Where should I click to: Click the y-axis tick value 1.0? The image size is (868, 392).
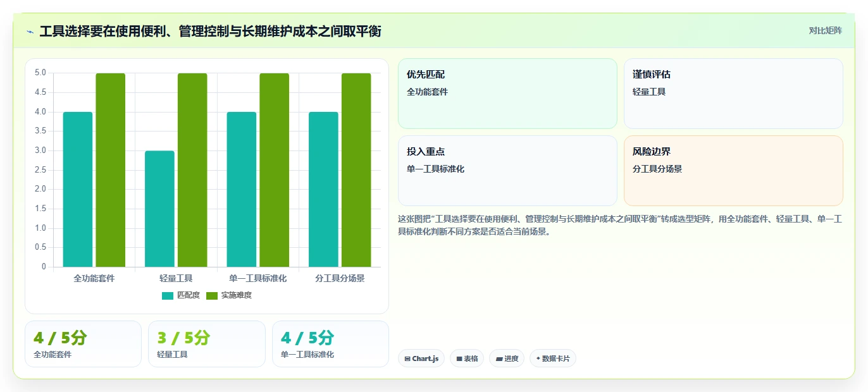click(40, 228)
